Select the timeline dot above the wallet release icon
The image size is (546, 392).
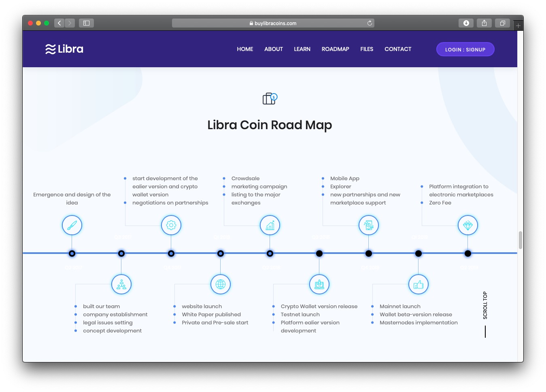[319, 254]
